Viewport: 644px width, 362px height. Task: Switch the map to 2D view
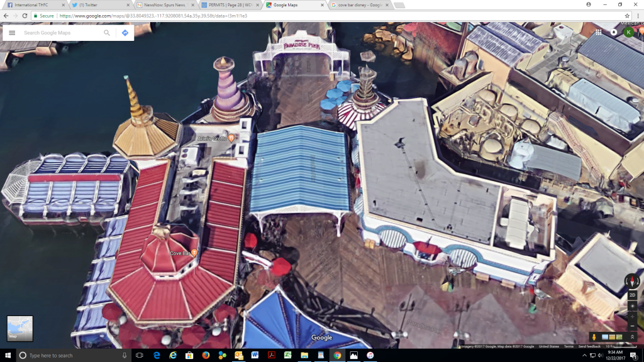pos(632,295)
